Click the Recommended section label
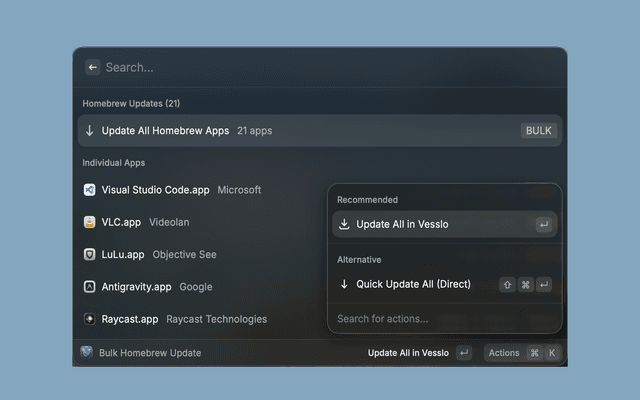The image size is (640, 400). pyautogui.click(x=367, y=200)
